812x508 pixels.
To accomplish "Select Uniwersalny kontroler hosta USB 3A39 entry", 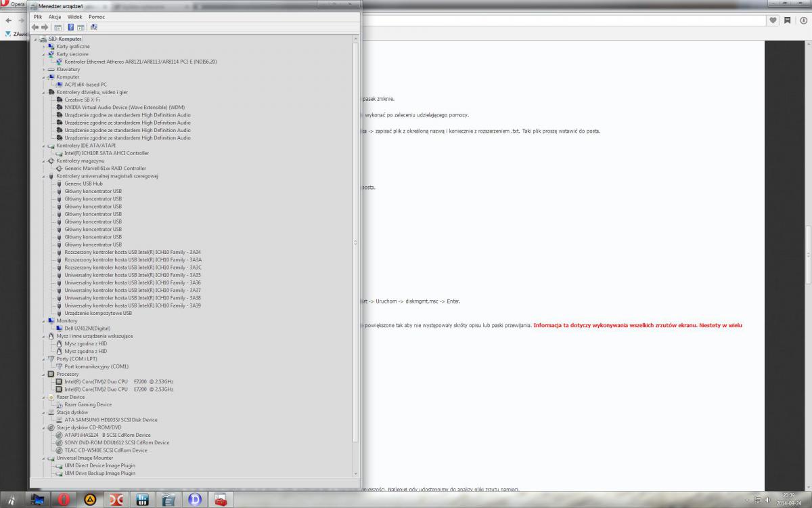I will (x=133, y=305).
